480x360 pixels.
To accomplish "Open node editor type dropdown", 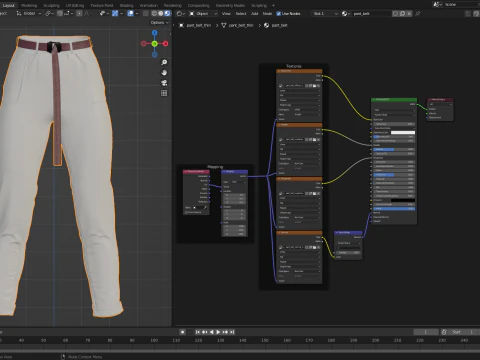I will coord(181,14).
